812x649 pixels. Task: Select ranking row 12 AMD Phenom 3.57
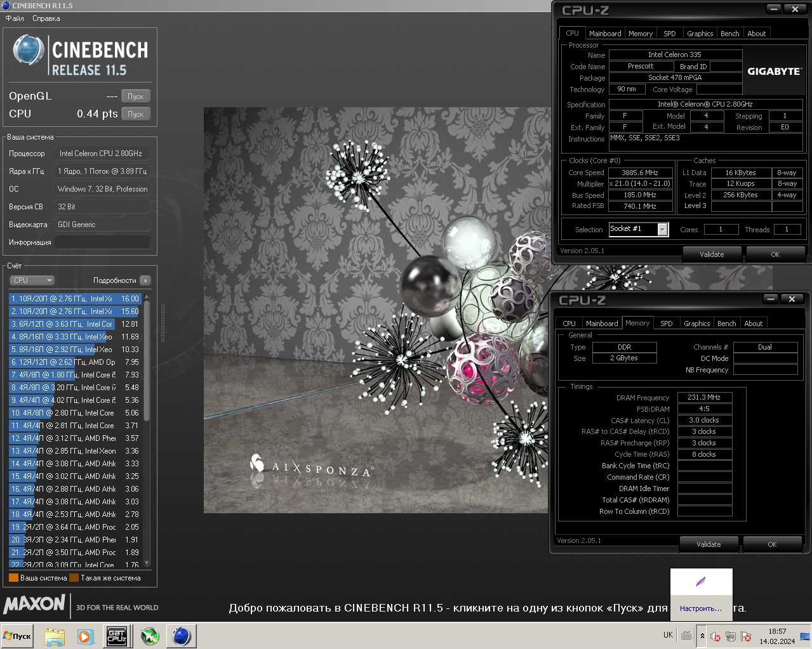click(x=76, y=438)
